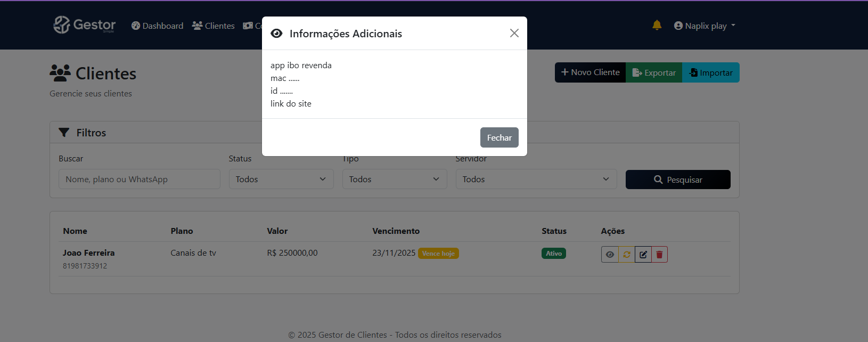Open the Naplix play user dropdown

click(704, 26)
